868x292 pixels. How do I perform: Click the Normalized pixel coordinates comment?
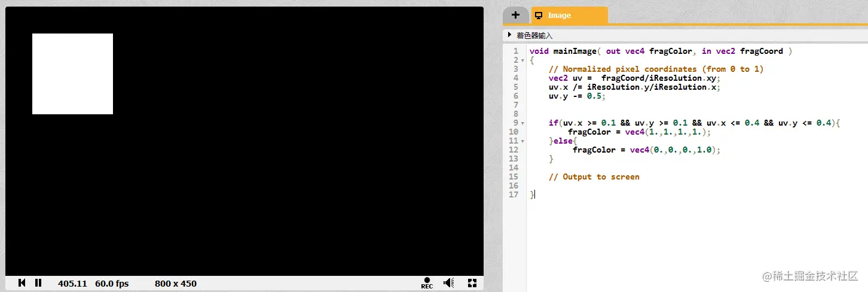click(x=656, y=69)
